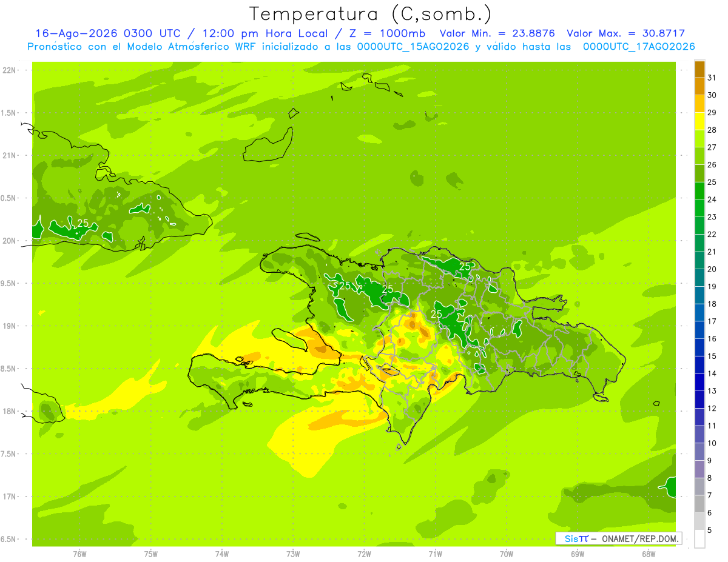
Task: Click the '25' contour label over eastern Cuba
Action: pyautogui.click(x=83, y=223)
